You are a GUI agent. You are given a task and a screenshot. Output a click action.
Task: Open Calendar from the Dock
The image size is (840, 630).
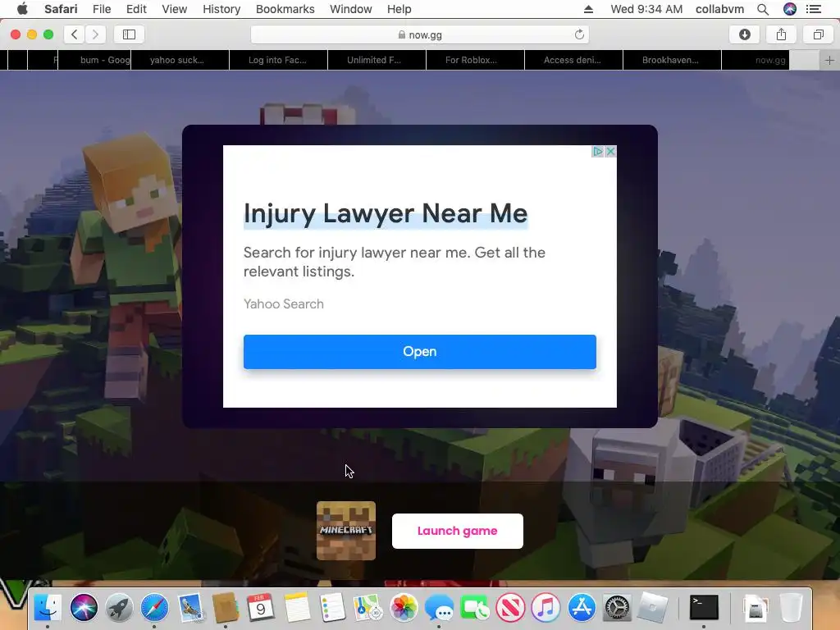point(261,608)
